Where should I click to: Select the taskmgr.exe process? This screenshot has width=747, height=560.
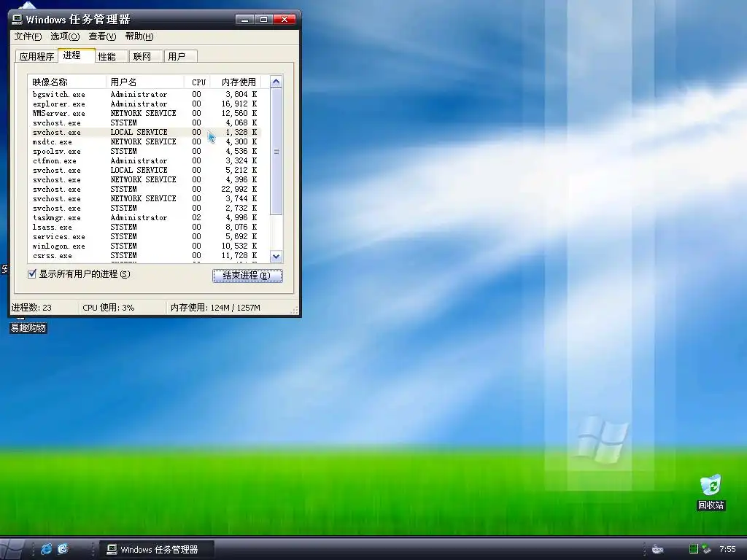pyautogui.click(x=145, y=217)
